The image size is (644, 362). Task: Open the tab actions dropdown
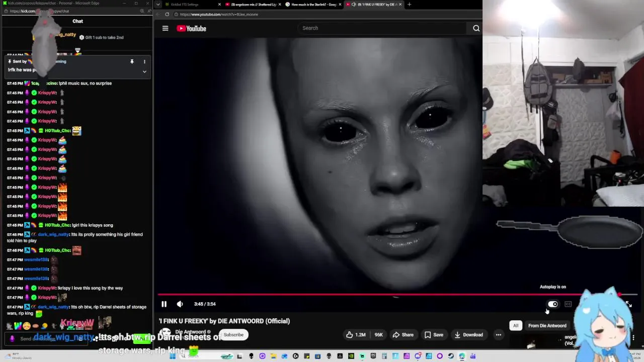click(x=158, y=5)
